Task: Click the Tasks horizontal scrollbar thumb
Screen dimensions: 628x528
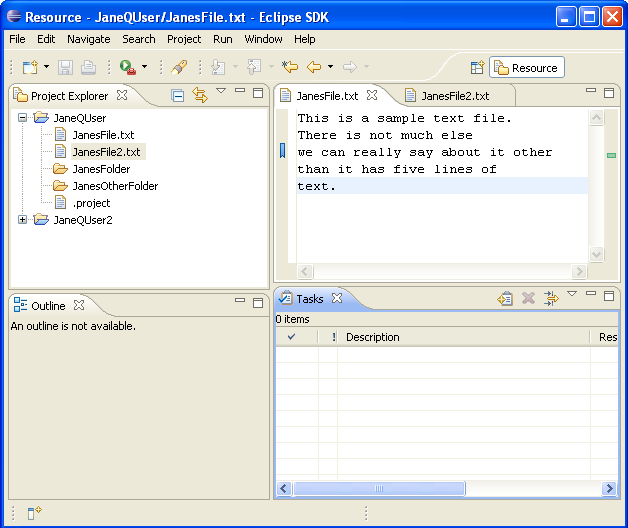Action: [379, 488]
